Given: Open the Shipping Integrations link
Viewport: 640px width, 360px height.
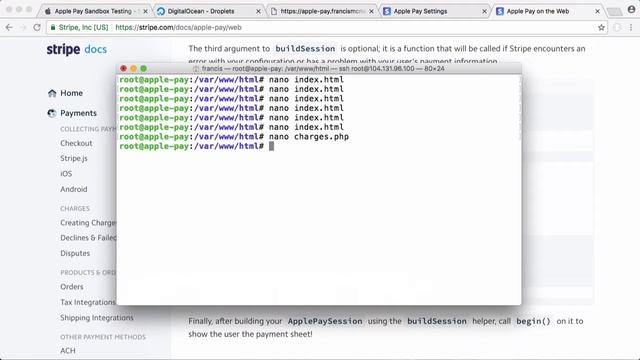Looking at the screenshot, I should click(x=97, y=318).
